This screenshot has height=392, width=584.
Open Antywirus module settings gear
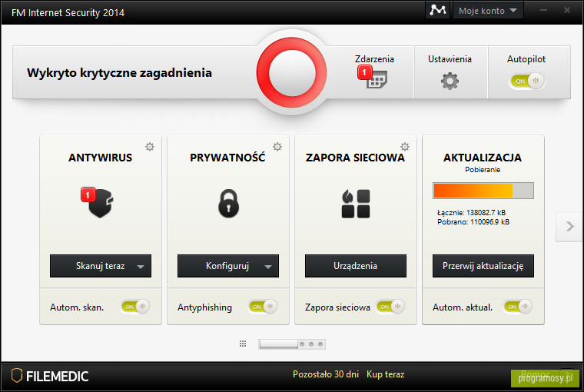tap(150, 147)
